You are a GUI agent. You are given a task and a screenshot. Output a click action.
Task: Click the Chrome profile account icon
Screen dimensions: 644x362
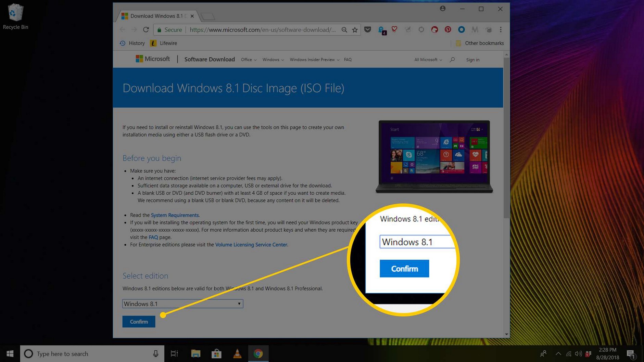(x=443, y=9)
